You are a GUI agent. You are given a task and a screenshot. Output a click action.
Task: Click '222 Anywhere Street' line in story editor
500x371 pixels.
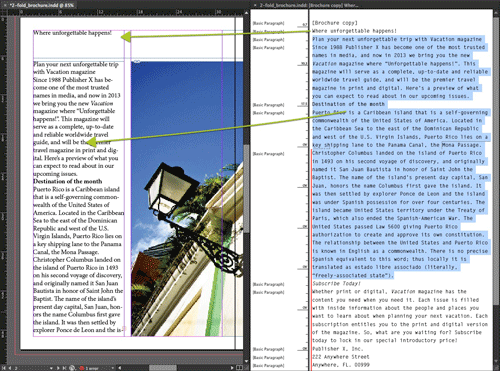pos(341,357)
